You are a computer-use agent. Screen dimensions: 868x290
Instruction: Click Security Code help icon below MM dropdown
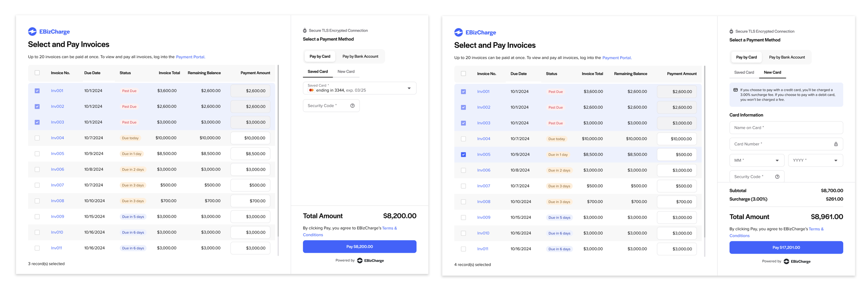click(x=777, y=177)
